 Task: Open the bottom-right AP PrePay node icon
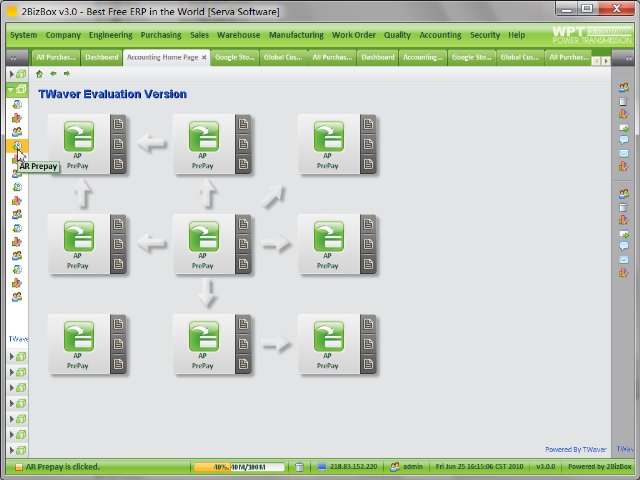tap(328, 336)
